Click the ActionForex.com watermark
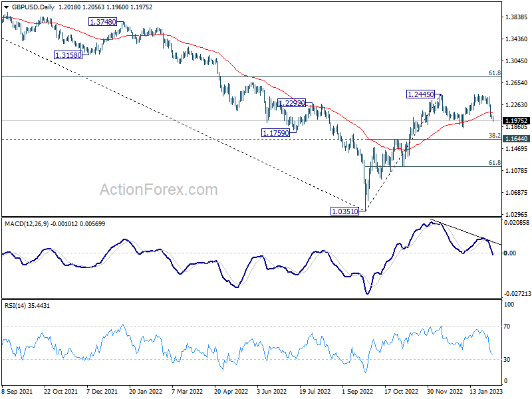The width and height of the screenshot is (532, 399). pyautogui.click(x=158, y=190)
